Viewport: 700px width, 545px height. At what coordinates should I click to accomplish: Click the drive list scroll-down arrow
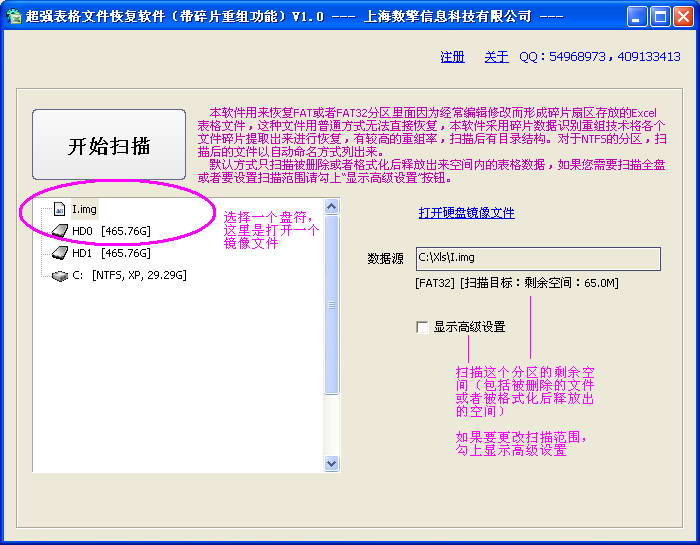[332, 465]
